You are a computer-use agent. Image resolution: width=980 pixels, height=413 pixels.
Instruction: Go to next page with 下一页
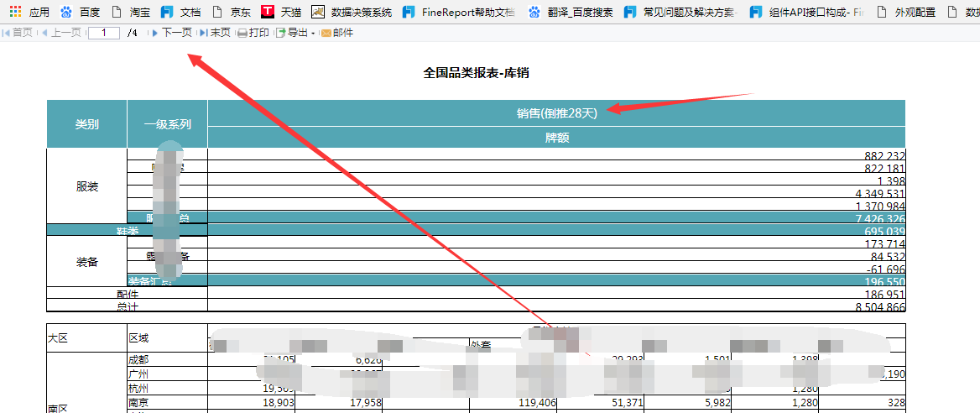coord(171,34)
